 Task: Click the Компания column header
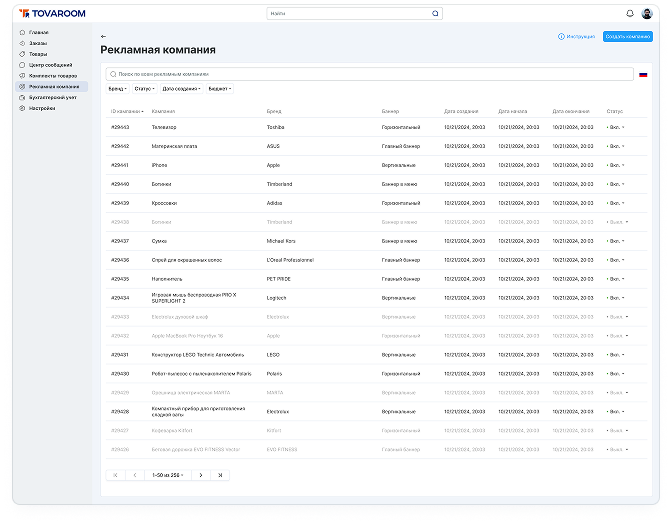(x=163, y=111)
